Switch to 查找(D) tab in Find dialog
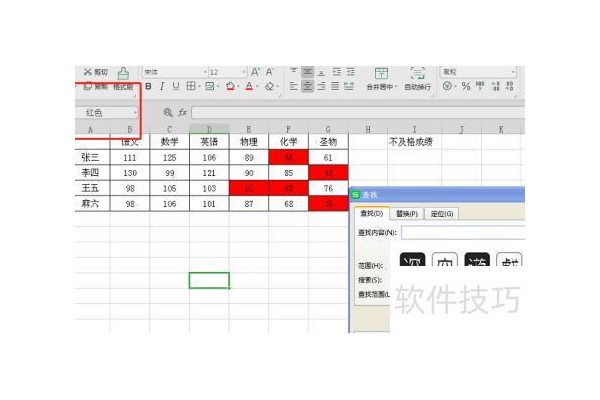 tap(372, 214)
